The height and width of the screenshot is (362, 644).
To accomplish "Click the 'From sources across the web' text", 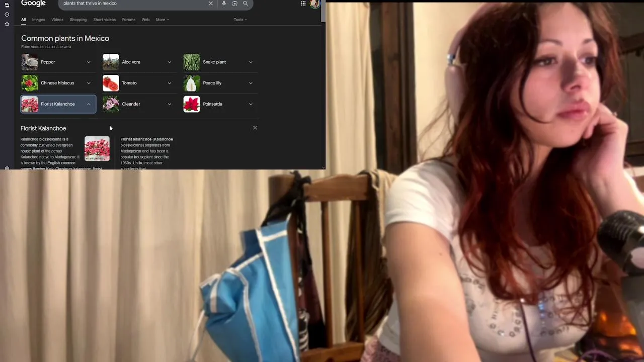I will [x=46, y=47].
